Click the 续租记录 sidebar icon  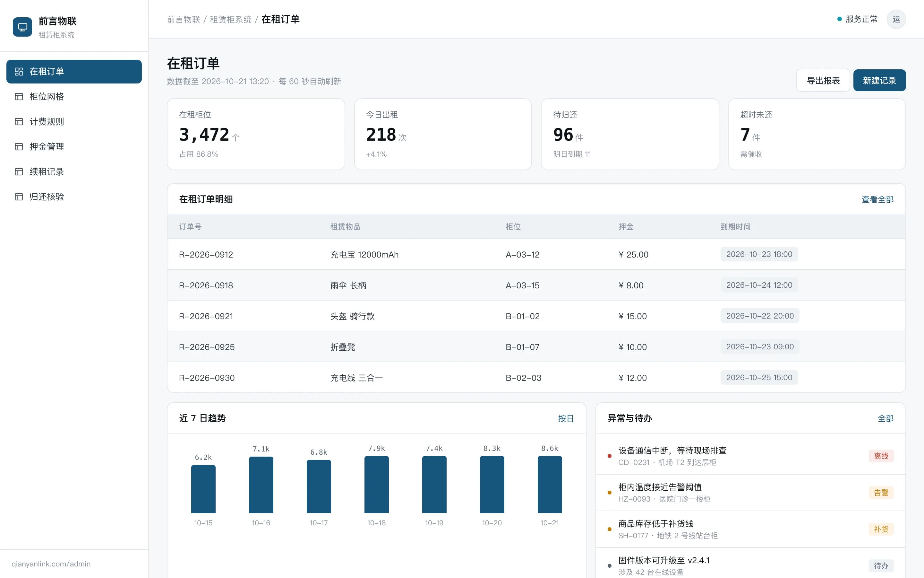(19, 172)
